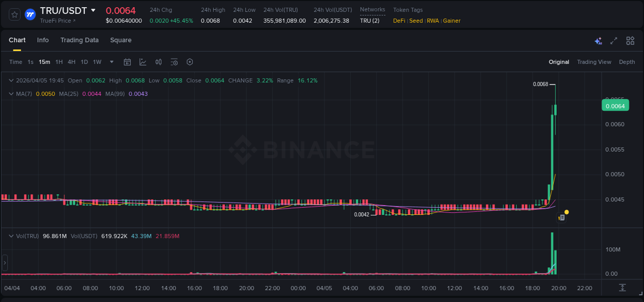This screenshot has width=644, height=302.
Task: Open the candlestick display options icon
Action: [x=158, y=62]
